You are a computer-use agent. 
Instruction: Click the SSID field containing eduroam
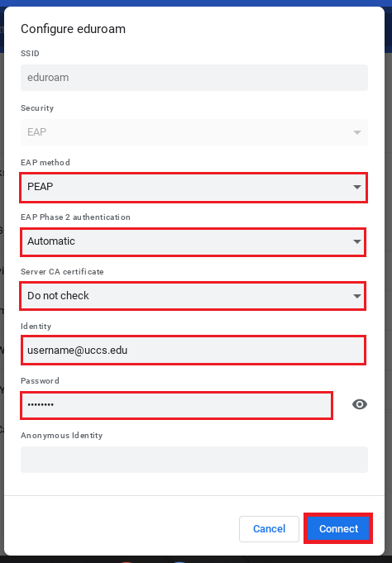[x=194, y=78]
